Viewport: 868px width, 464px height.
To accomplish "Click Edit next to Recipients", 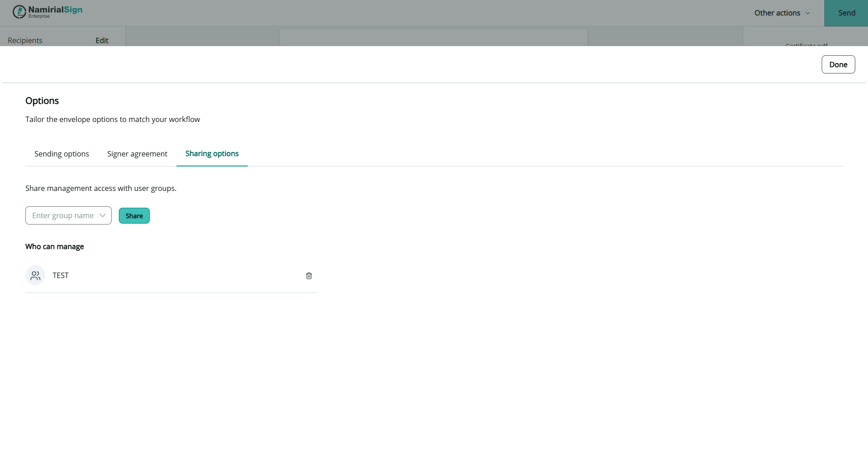I will click(x=102, y=40).
